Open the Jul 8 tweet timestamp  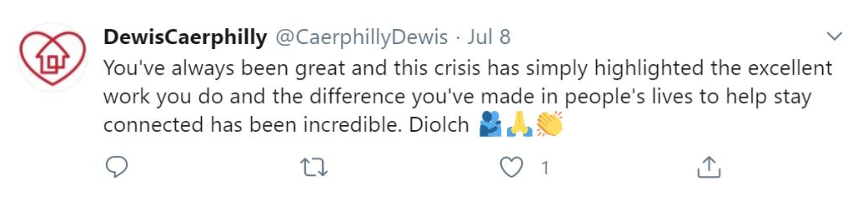click(489, 37)
